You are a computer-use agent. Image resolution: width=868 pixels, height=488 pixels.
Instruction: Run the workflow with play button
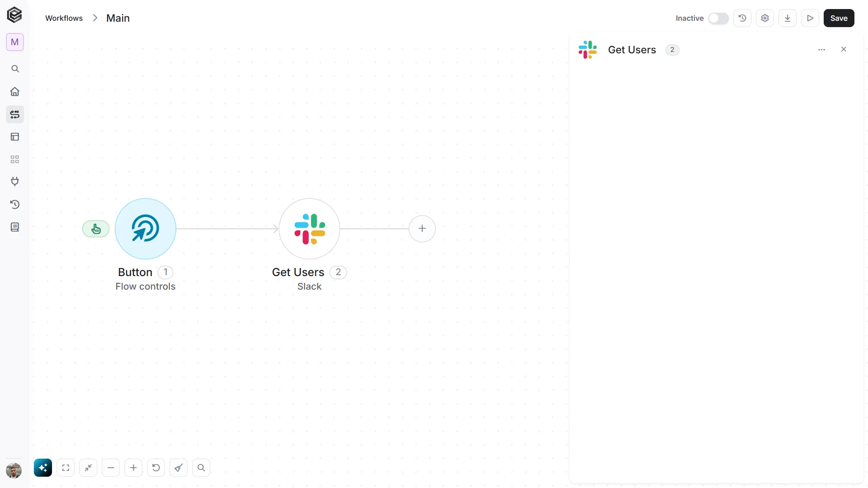pos(810,18)
